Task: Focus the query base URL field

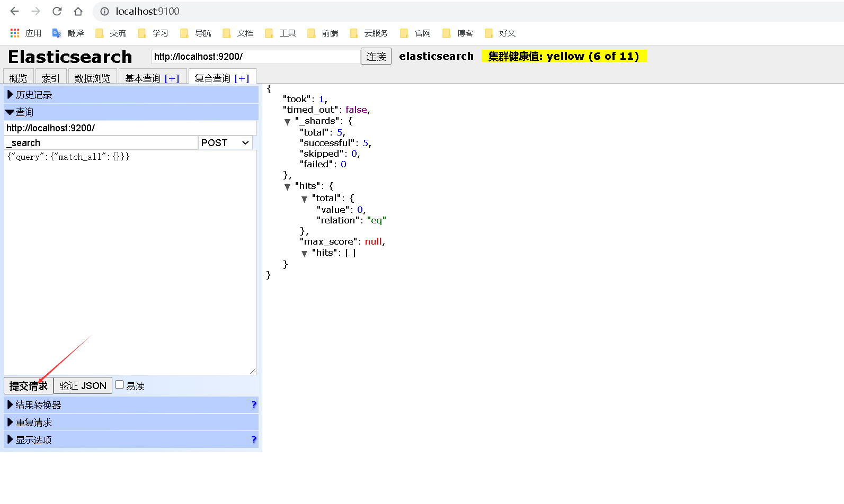Action: pyautogui.click(x=130, y=128)
